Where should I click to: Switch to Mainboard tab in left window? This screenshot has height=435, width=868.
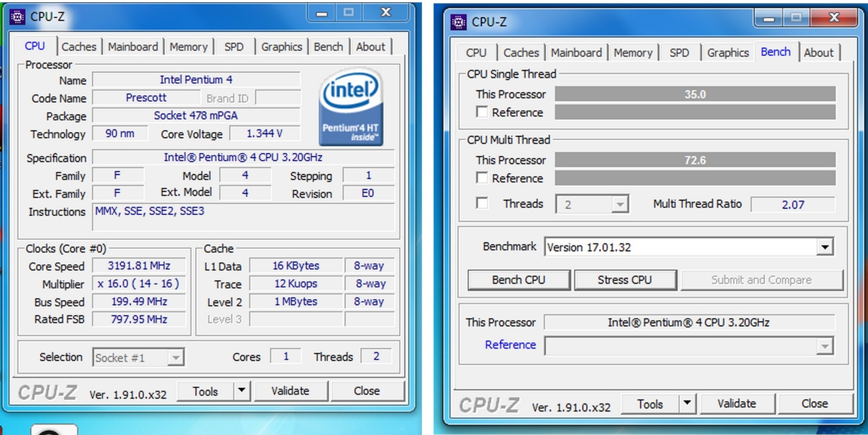tap(133, 47)
